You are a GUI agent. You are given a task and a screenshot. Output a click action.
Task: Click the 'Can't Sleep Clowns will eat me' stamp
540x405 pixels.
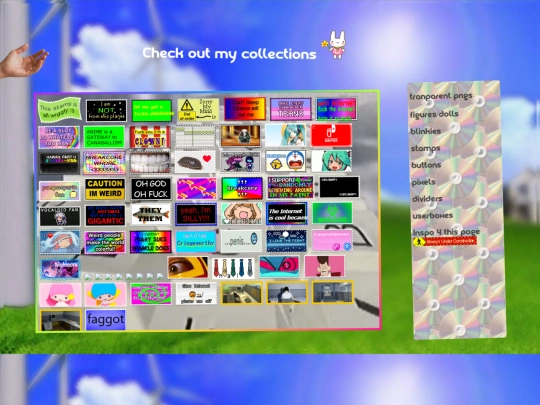[x=245, y=109]
